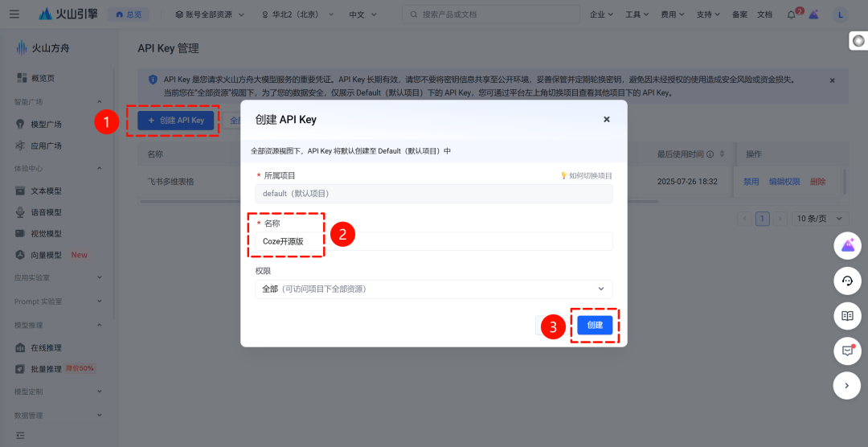Click the 所属项目 default field

pos(434,194)
